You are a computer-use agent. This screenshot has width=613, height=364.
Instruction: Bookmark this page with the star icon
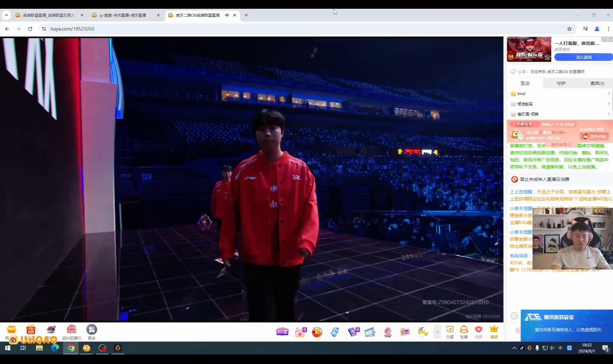point(569,29)
